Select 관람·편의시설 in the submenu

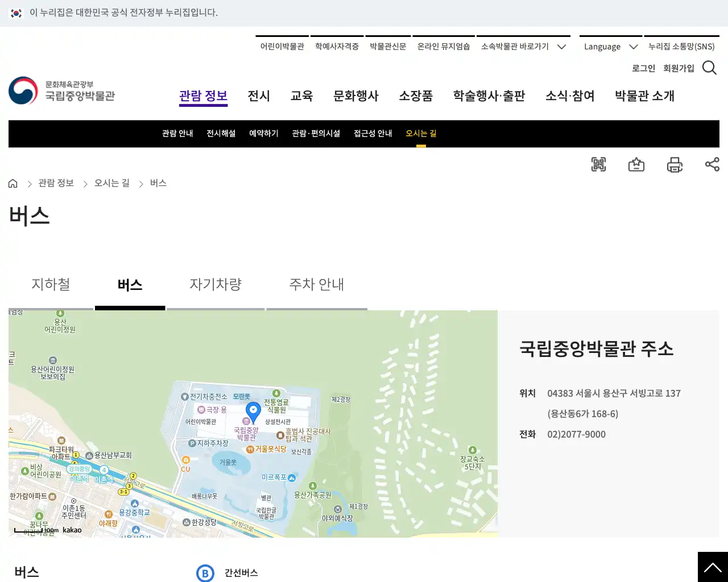pos(316,134)
